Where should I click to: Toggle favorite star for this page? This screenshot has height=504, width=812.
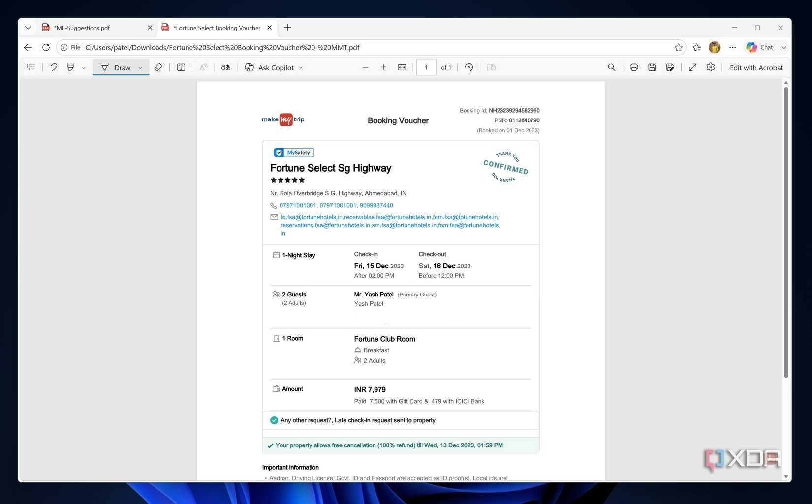[x=679, y=47]
